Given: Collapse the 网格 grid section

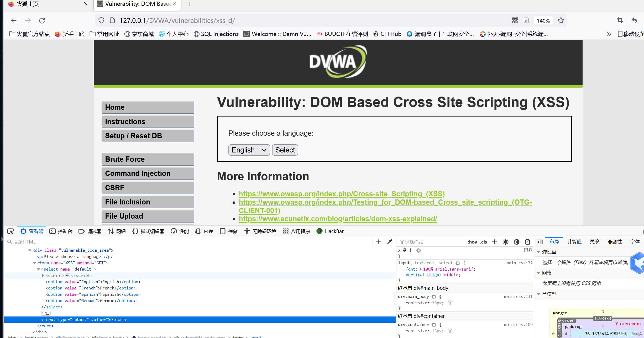Looking at the screenshot, I should [538, 273].
